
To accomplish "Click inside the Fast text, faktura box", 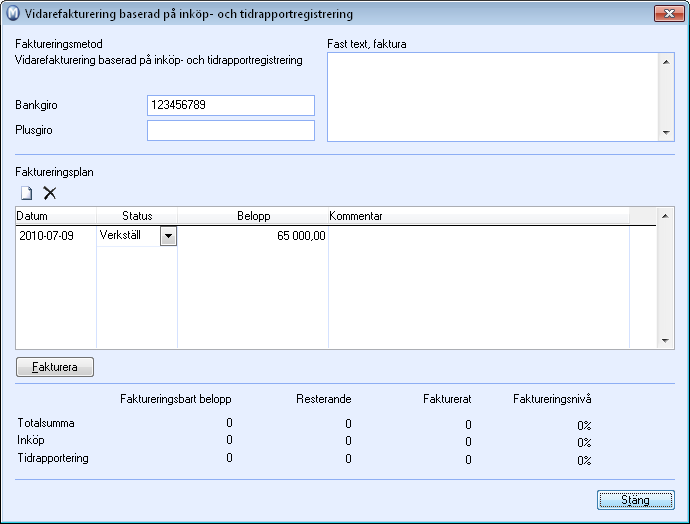I will pyautogui.click(x=493, y=97).
